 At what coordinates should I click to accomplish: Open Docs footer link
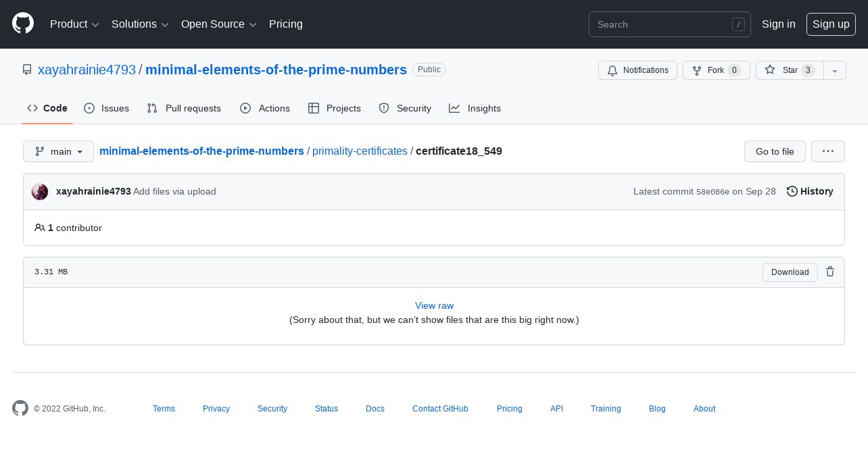pos(375,409)
